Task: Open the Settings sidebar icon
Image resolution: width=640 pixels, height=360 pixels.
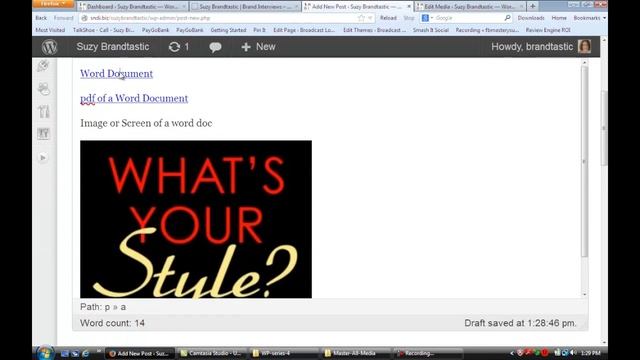Action: (43, 133)
